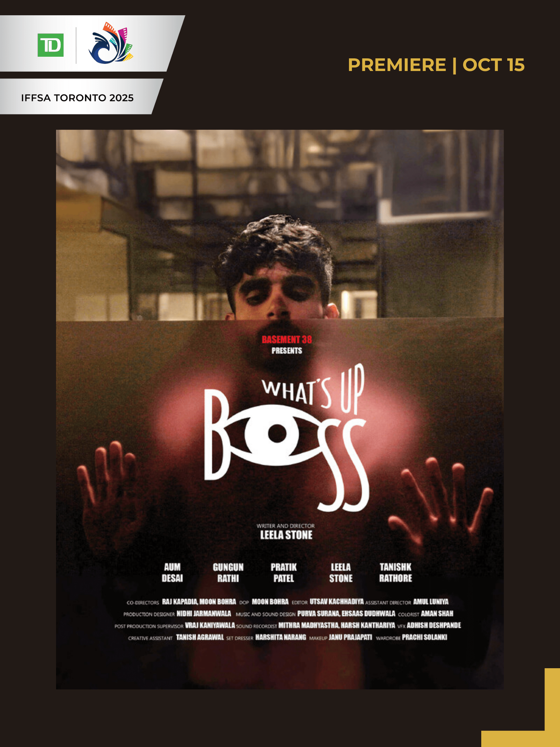Screen dimensions: 560x747
Task: Open the What's Up Boss poster image
Action: click(x=280, y=409)
